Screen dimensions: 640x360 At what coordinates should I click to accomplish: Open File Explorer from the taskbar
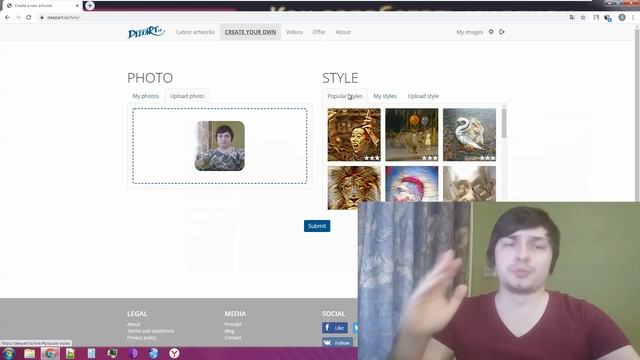click(x=29, y=353)
